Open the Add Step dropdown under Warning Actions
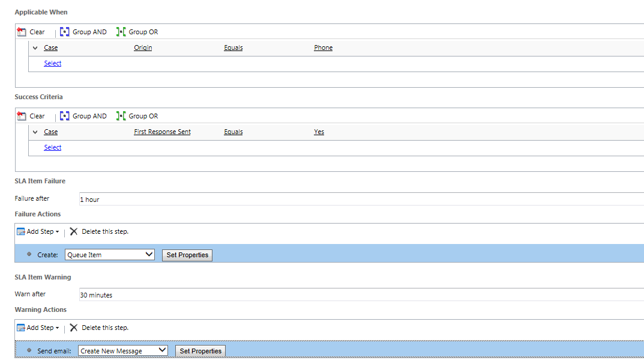 (x=38, y=328)
